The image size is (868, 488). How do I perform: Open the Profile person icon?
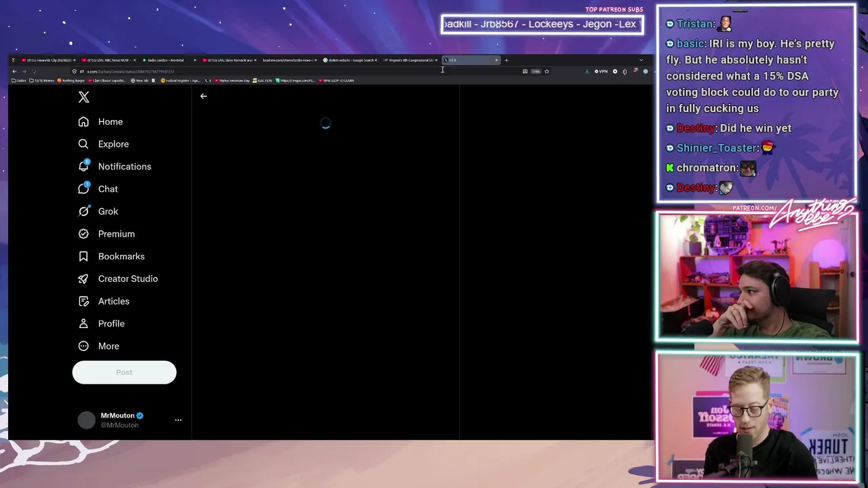pyautogui.click(x=83, y=323)
